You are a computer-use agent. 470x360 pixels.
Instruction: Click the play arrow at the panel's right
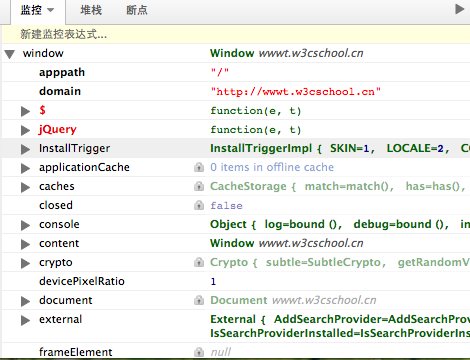[460, 9]
